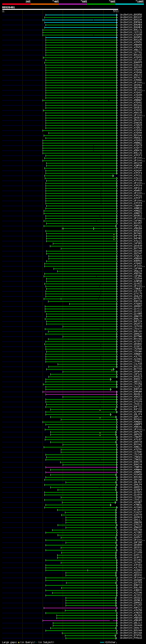Select UniRef100_C6TH39 label

(131, 326)
